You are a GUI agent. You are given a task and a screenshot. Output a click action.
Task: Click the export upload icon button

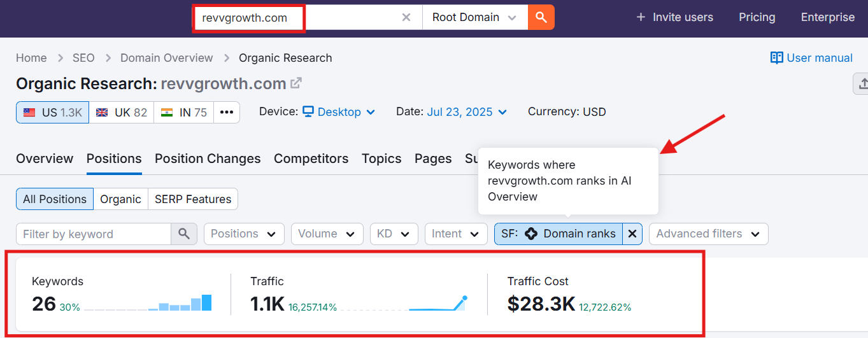pos(861,83)
